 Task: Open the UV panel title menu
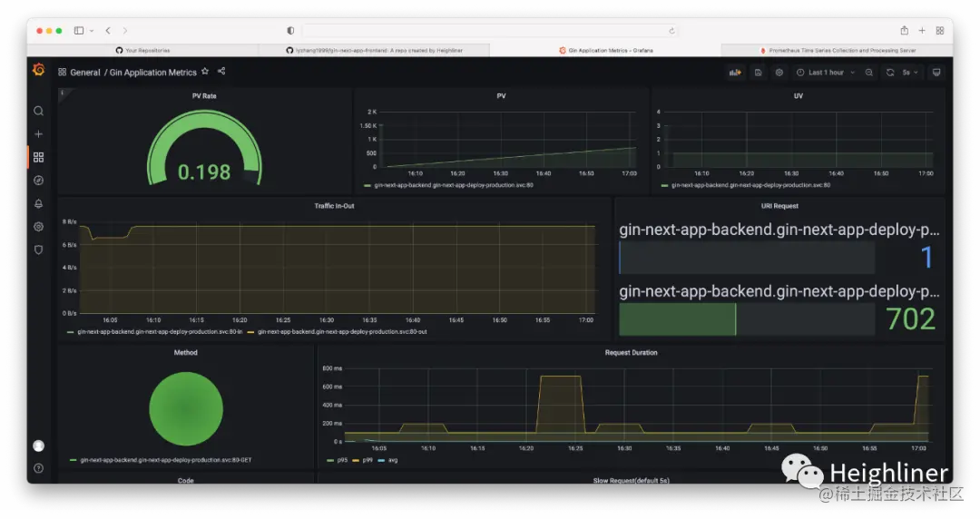799,95
